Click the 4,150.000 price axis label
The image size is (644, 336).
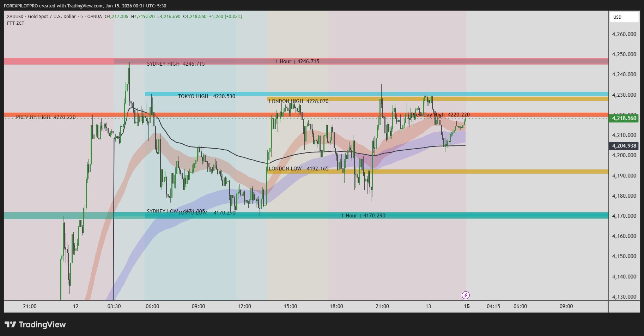pos(624,256)
